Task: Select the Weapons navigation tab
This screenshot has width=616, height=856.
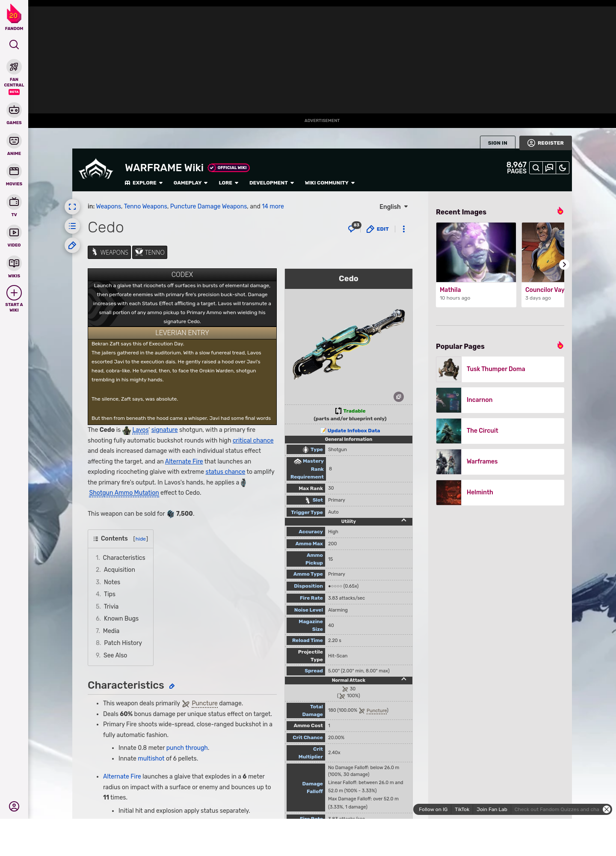Action: tap(109, 252)
